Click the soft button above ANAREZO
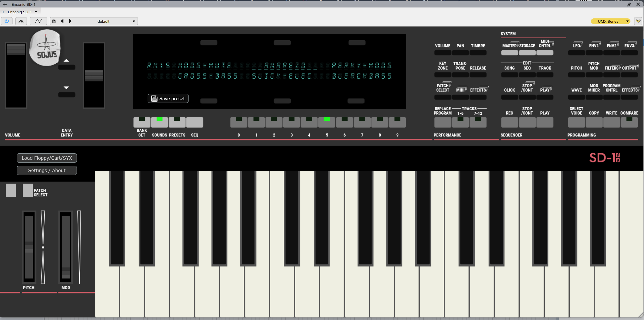This screenshot has height=320, width=644. [x=282, y=43]
